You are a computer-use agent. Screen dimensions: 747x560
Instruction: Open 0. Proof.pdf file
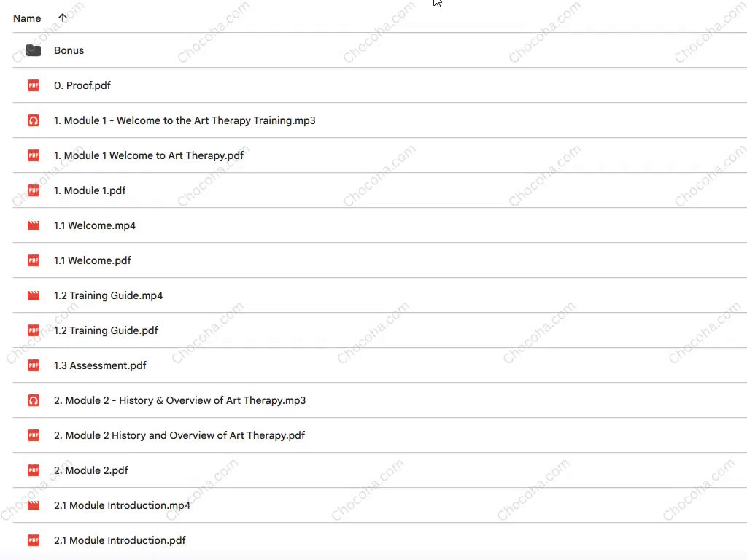[x=82, y=85]
